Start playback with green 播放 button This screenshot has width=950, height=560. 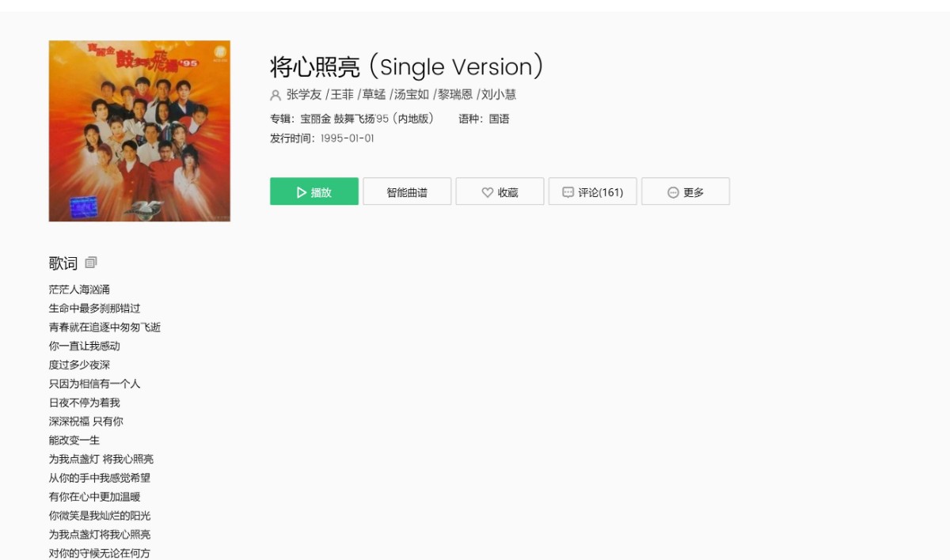coord(314,191)
